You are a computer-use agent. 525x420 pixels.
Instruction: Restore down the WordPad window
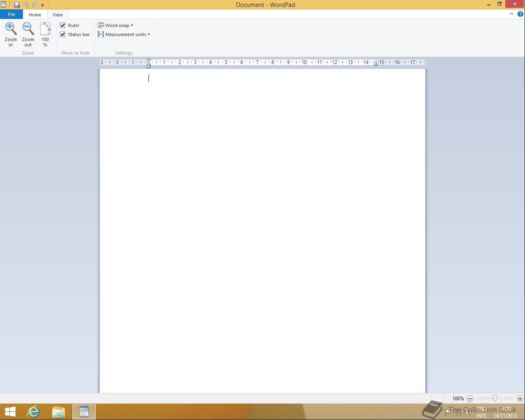click(x=500, y=4)
